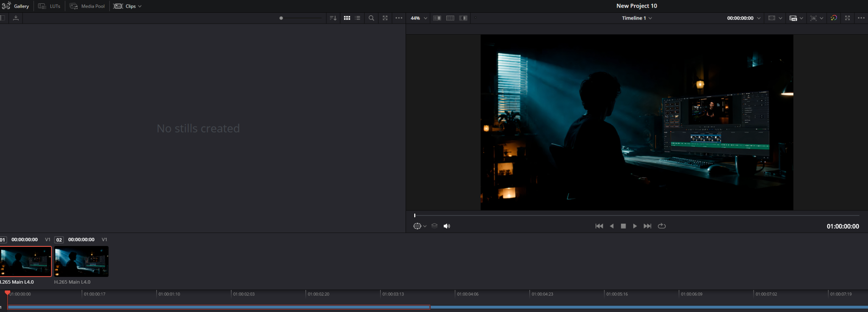Enter enhanced full viewer mode
Viewport: 868px width, 312px height.
pyautogui.click(x=847, y=18)
